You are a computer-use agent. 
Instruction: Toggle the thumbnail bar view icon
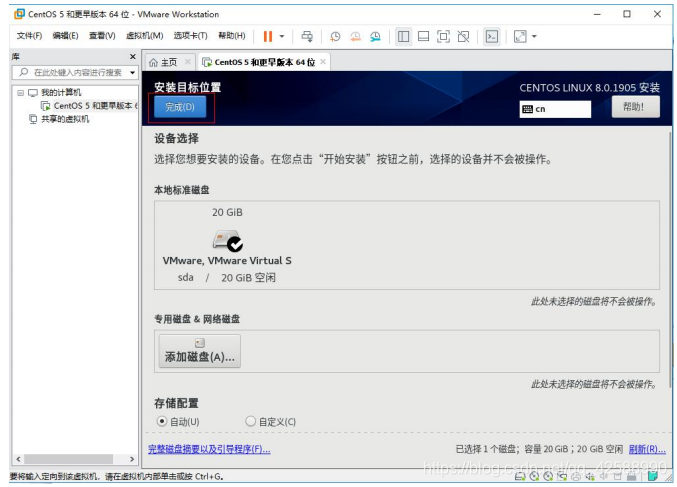424,36
